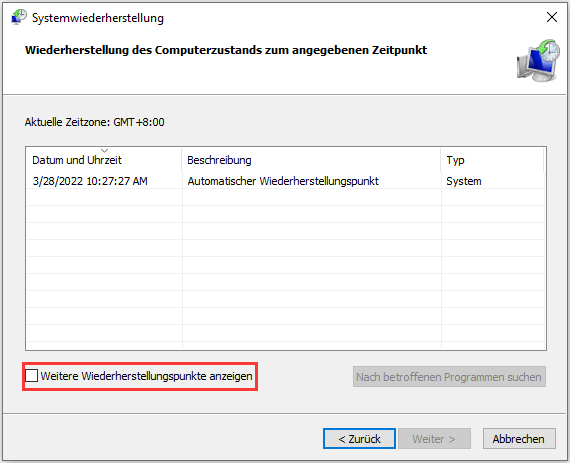Click the Beschreibung column header
This screenshot has height=463, width=570.
coord(311,160)
